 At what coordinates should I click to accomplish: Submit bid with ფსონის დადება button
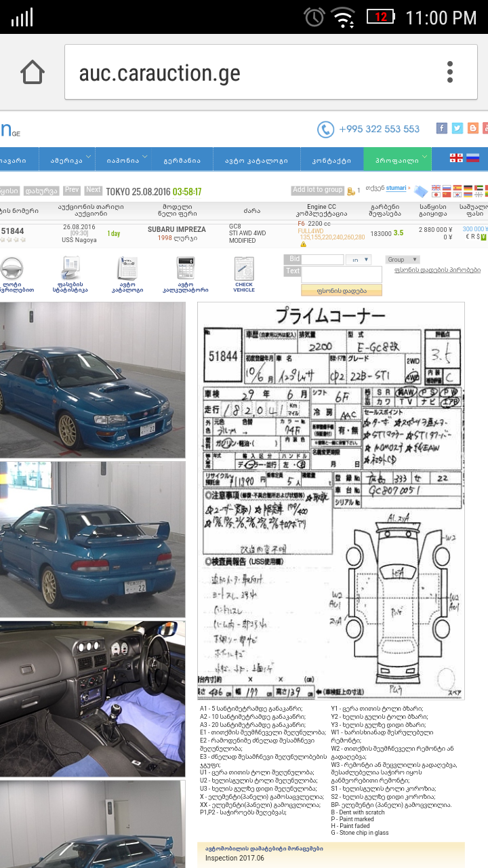tap(341, 290)
